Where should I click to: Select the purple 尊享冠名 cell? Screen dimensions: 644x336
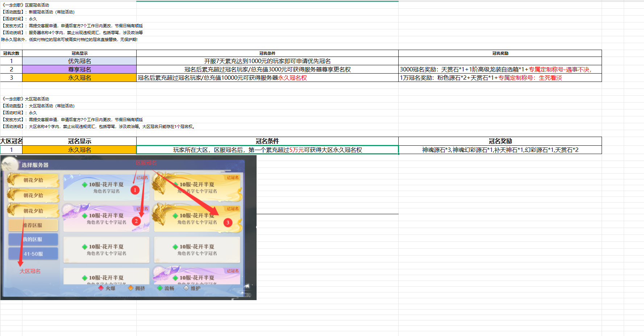pos(79,69)
